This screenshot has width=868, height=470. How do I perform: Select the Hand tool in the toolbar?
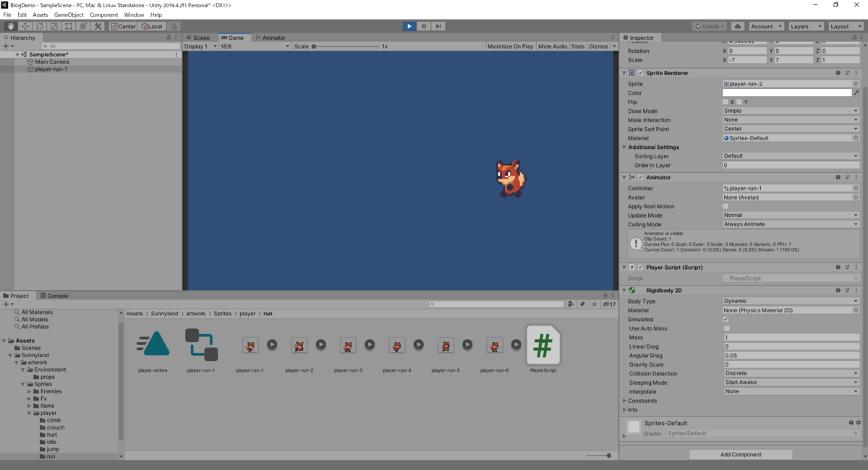coord(11,26)
